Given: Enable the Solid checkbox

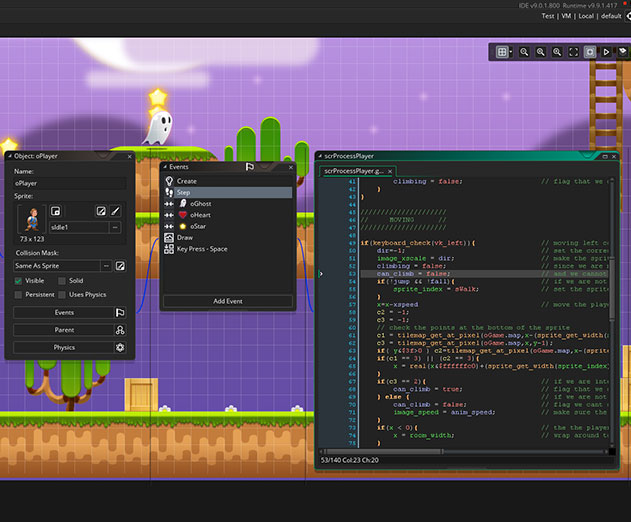Looking at the screenshot, I should point(62,281).
